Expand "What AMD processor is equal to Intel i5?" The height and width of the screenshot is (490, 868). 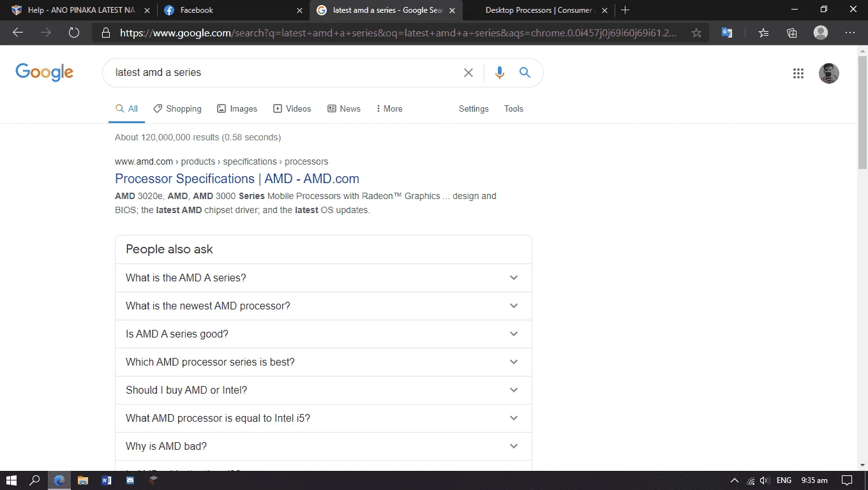coord(323,419)
